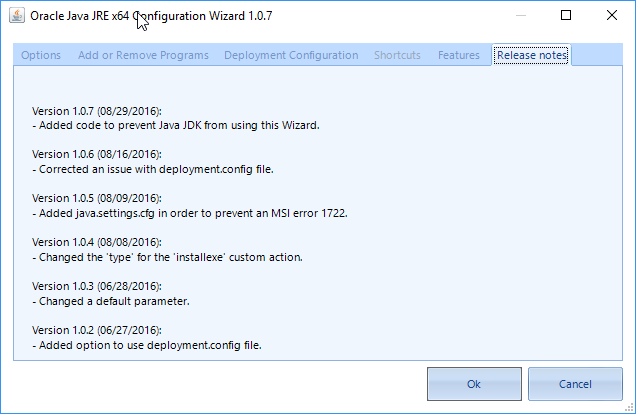This screenshot has width=636, height=414.
Task: Click the window title text 'Oracle Java JRE x64'
Action: pos(80,16)
